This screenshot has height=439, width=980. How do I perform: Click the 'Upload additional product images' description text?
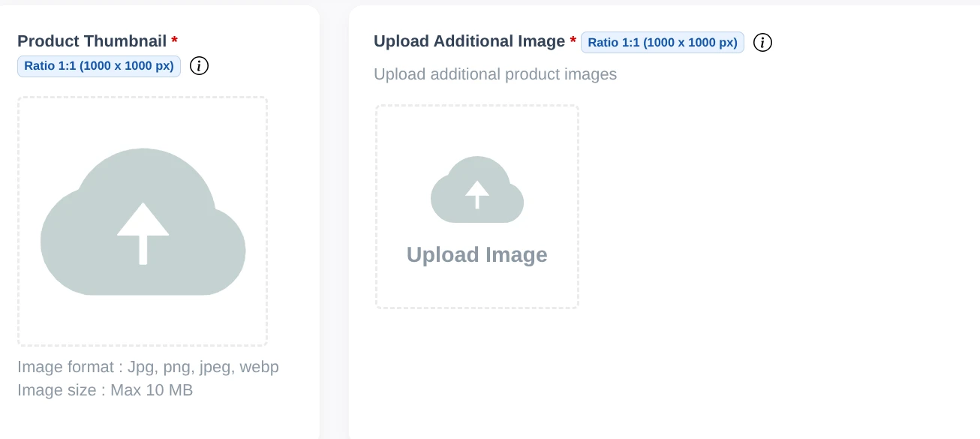[x=495, y=74]
